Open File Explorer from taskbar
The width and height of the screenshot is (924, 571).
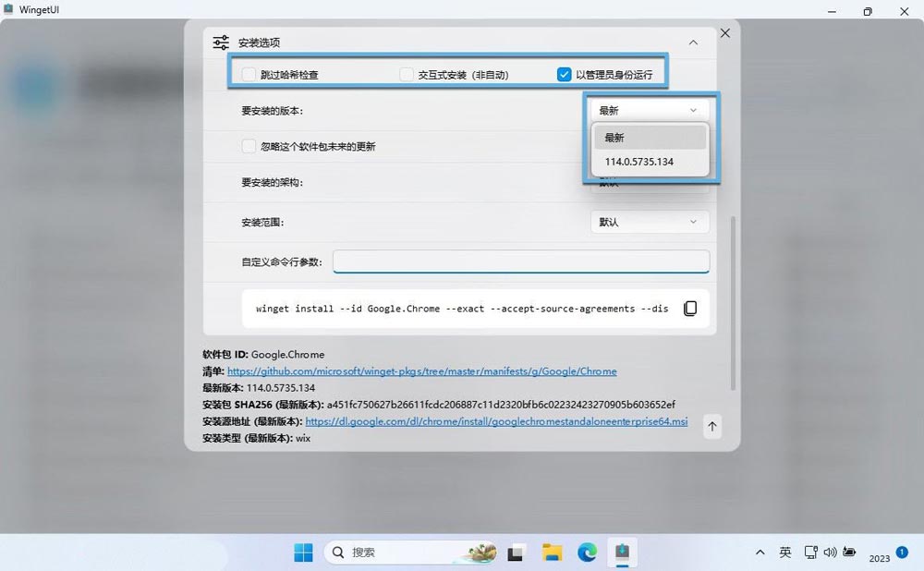(553, 553)
